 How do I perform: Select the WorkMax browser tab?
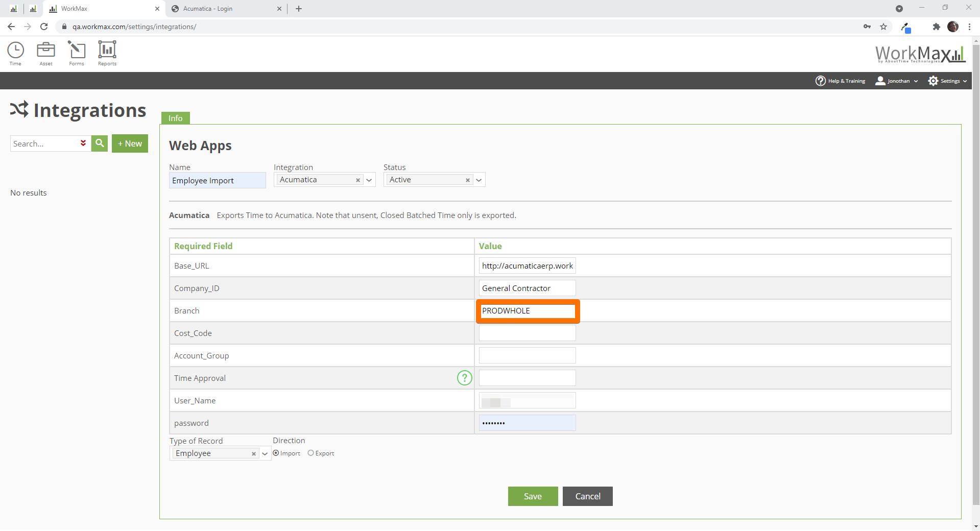(104, 9)
